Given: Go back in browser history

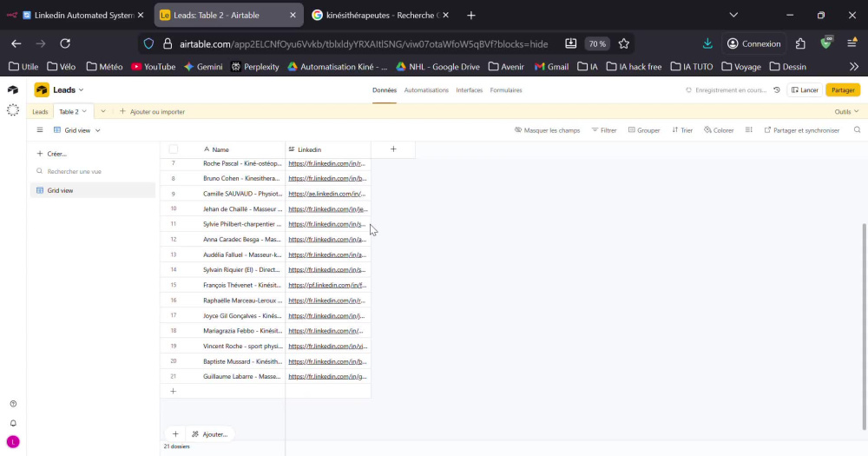Looking at the screenshot, I should point(16,43).
